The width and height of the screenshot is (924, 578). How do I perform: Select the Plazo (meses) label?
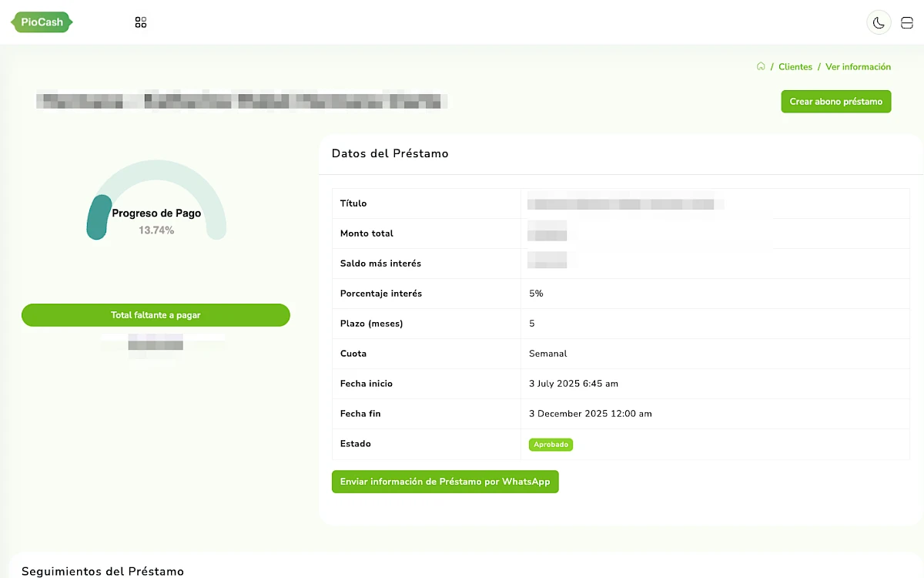pyautogui.click(x=372, y=324)
